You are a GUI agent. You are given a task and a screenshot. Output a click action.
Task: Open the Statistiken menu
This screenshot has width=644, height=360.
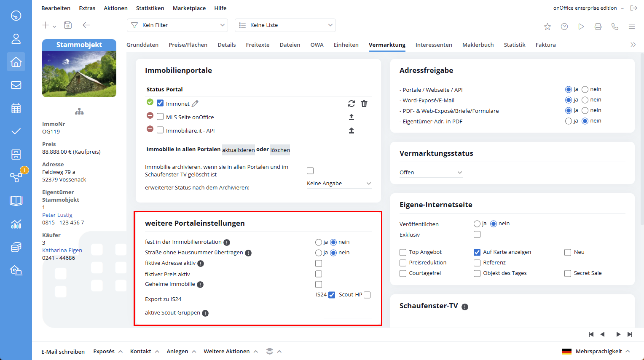(150, 8)
